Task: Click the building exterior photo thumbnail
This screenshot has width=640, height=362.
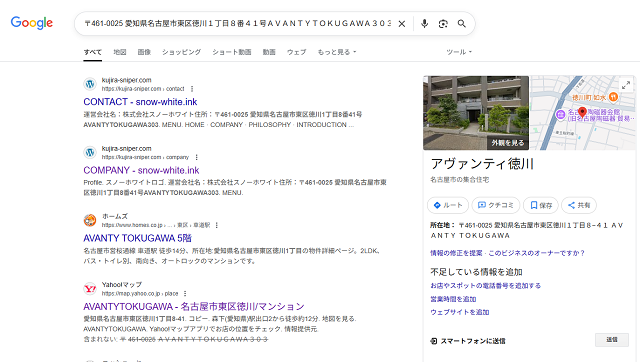Action: click(476, 113)
